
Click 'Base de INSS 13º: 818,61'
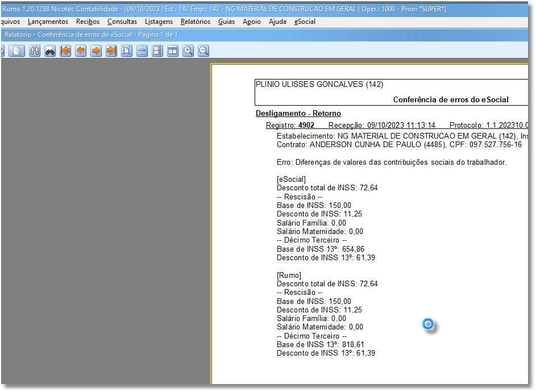(x=321, y=345)
